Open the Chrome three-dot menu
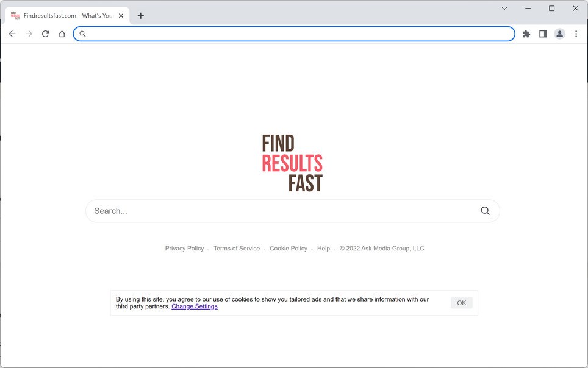 (576, 34)
